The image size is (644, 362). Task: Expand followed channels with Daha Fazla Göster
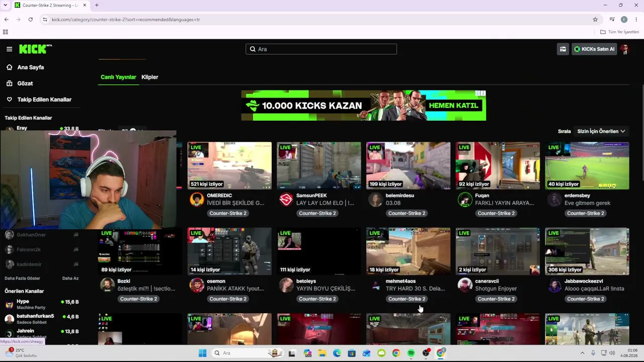22,279
